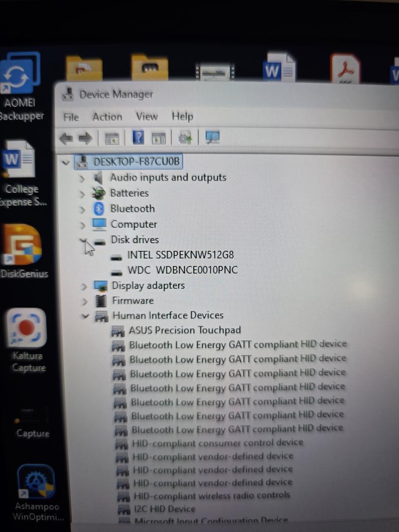Open the Action menu
Screen dimensions: 399x532
coord(107,117)
